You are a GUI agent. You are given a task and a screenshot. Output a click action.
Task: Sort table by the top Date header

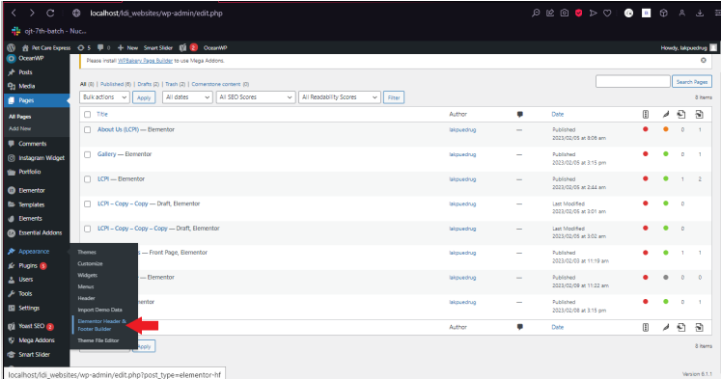[x=557, y=114]
